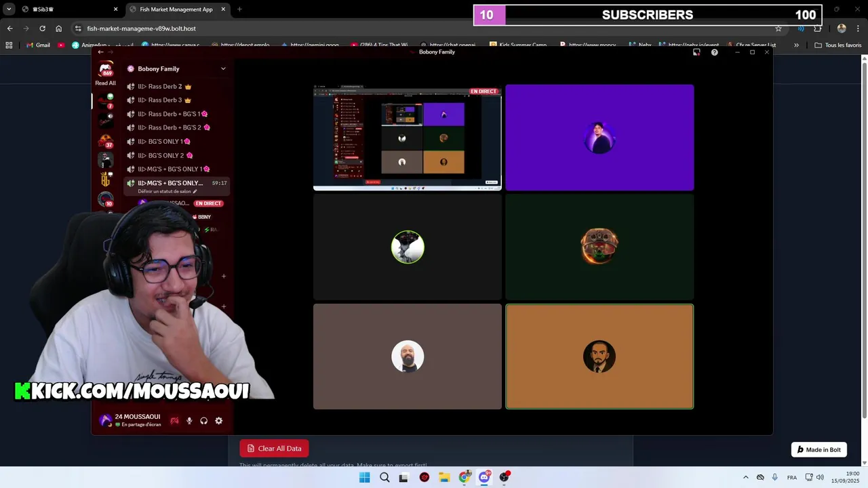Reload the current page
The image size is (868, 488).
click(42, 28)
